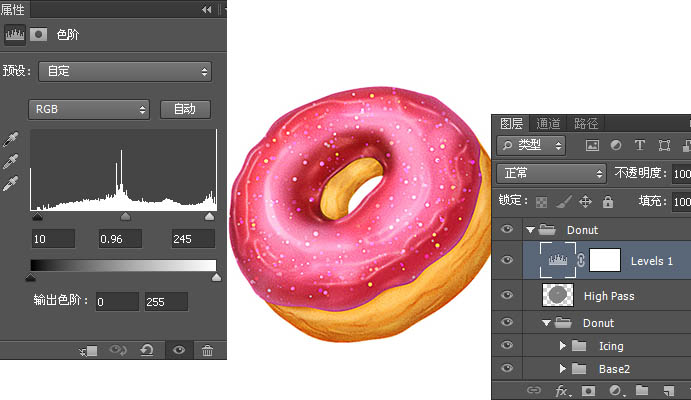
Task: Pick the white point eyedropper
Action: [x=11, y=184]
